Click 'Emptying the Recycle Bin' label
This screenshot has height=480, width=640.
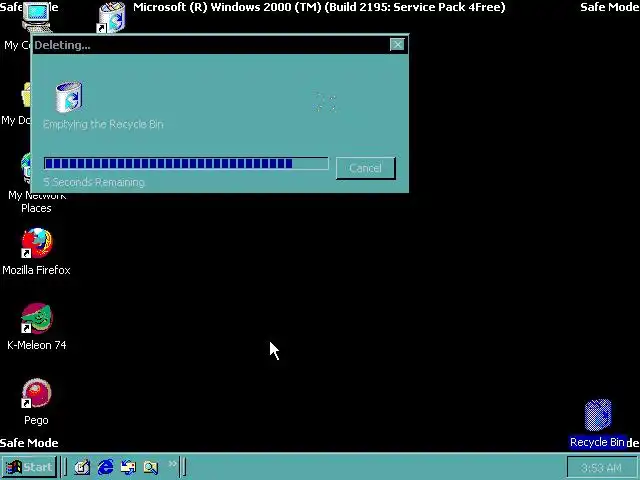[x=103, y=124]
